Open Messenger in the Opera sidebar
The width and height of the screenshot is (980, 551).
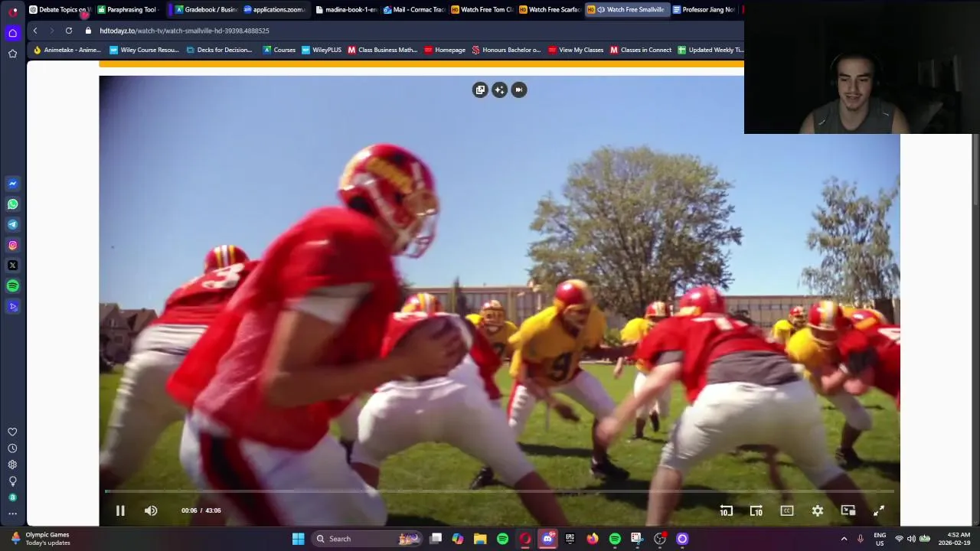[x=12, y=184]
